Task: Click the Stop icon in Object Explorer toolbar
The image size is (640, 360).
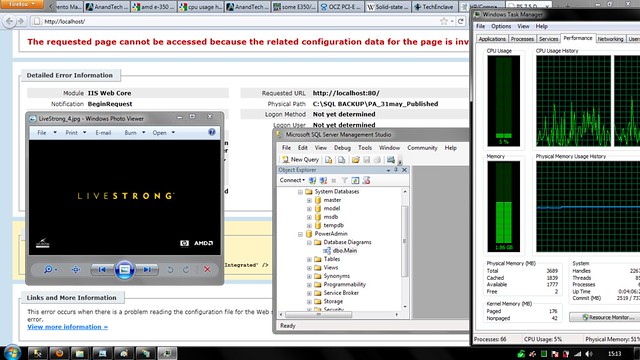Action: click(334, 180)
